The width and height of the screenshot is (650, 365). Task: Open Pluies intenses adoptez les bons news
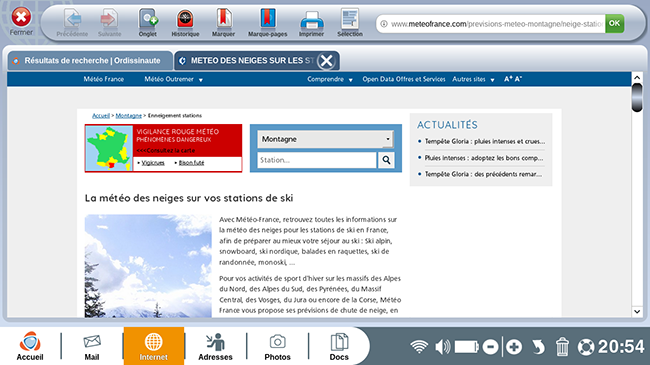click(484, 158)
